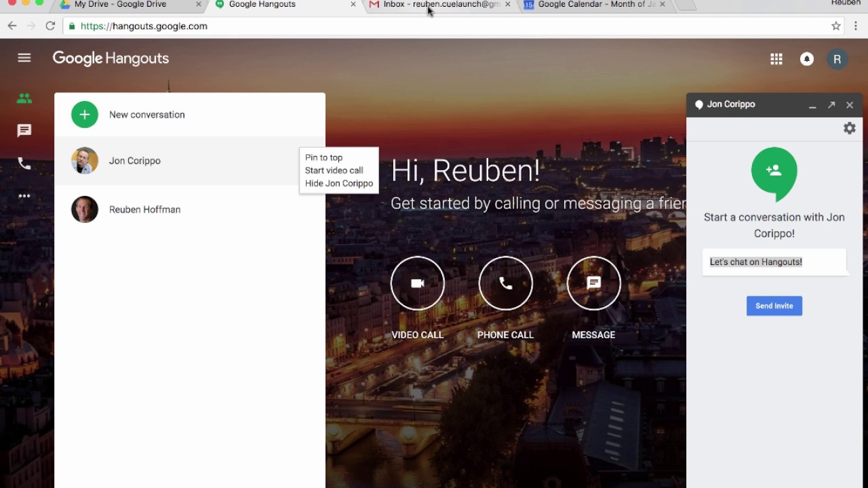Screen dimensions: 868x488
Task: Click the MESSAGE label
Action: click(x=593, y=335)
